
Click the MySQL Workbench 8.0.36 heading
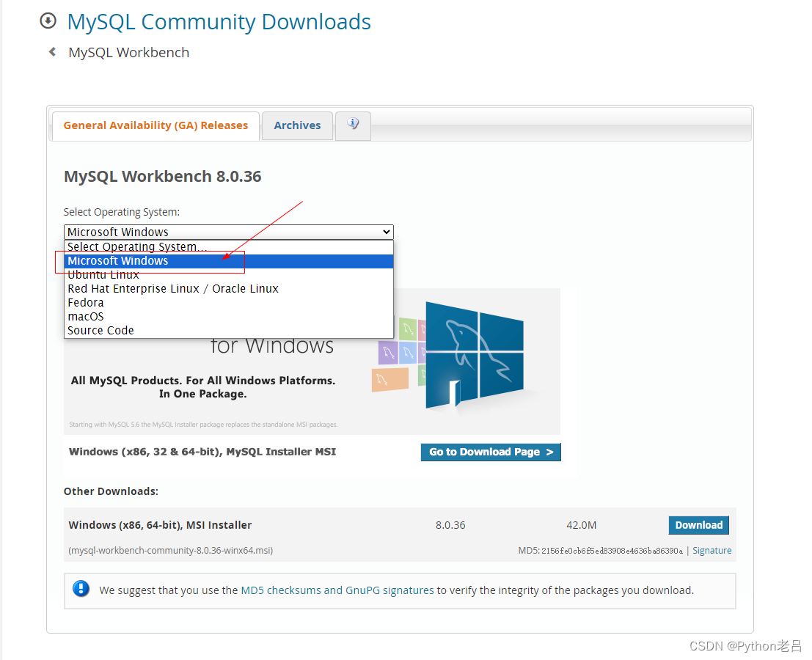[x=163, y=177]
